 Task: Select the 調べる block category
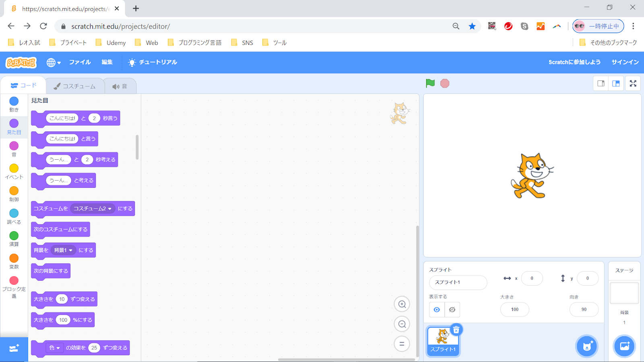pyautogui.click(x=14, y=216)
